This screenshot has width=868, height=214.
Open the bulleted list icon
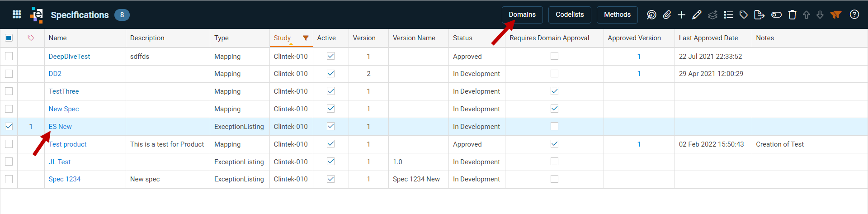pyautogui.click(x=728, y=15)
